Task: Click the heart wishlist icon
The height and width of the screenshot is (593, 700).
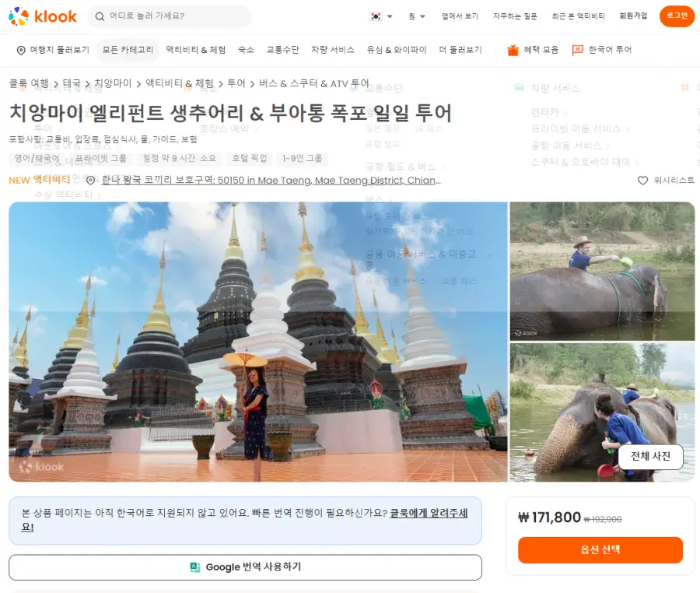Action: pos(642,181)
